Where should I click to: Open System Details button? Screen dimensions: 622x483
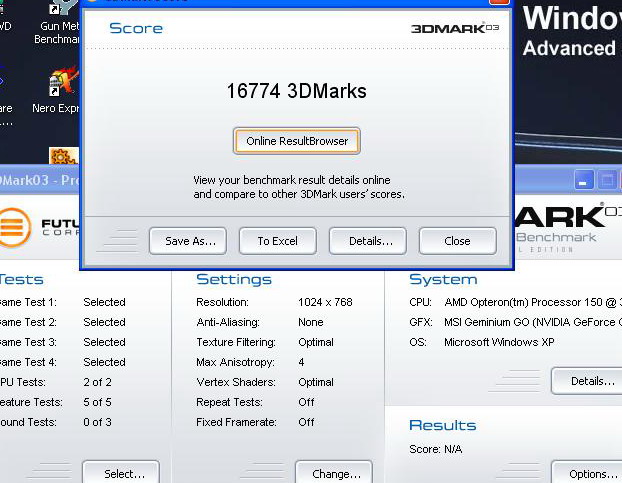pos(587,381)
